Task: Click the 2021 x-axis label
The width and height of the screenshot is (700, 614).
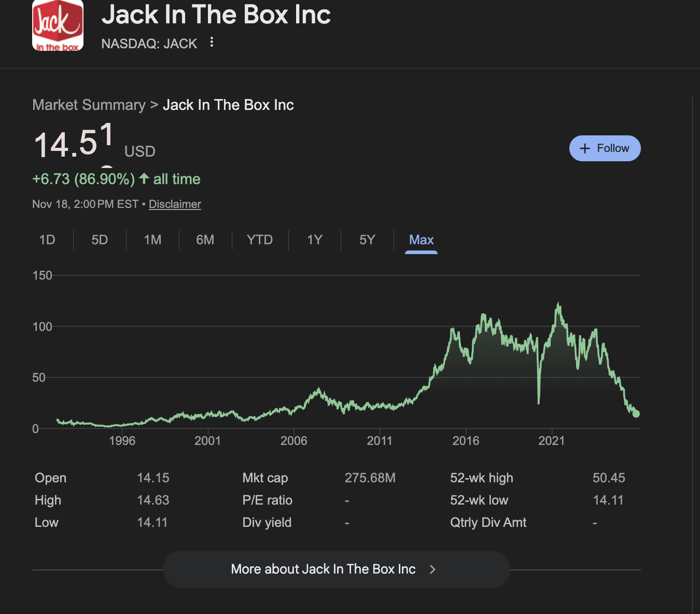Action: [x=552, y=441]
